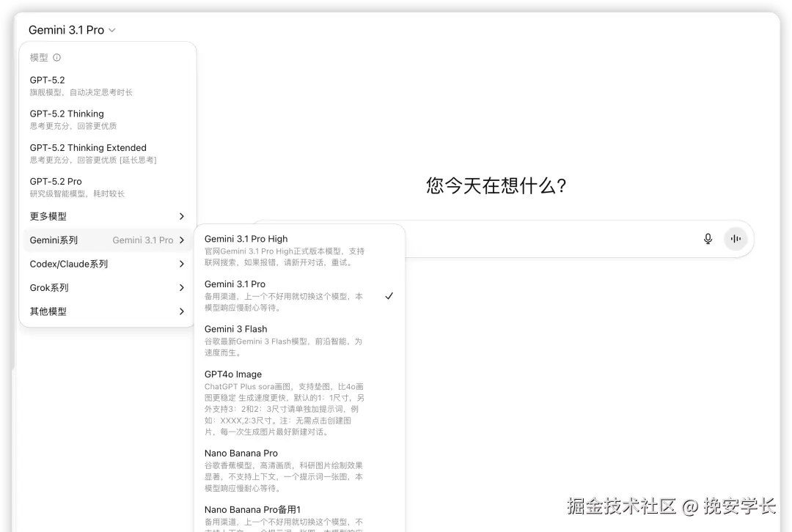792x532 pixels.
Task: Focus the chat message input field
Action: tap(551, 239)
